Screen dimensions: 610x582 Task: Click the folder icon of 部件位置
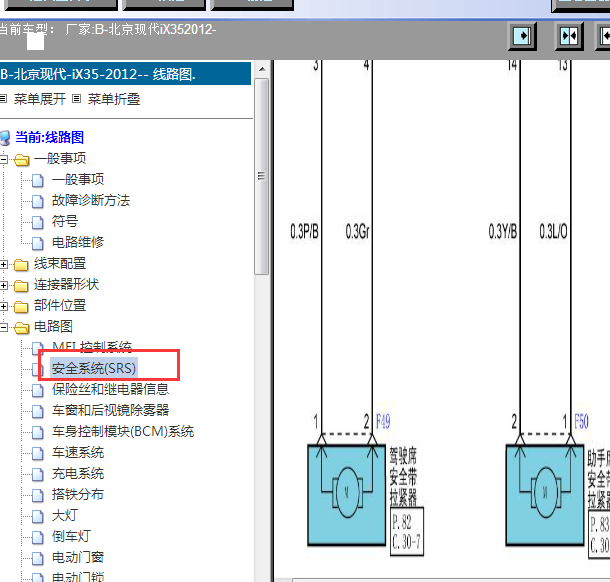(x=21, y=307)
